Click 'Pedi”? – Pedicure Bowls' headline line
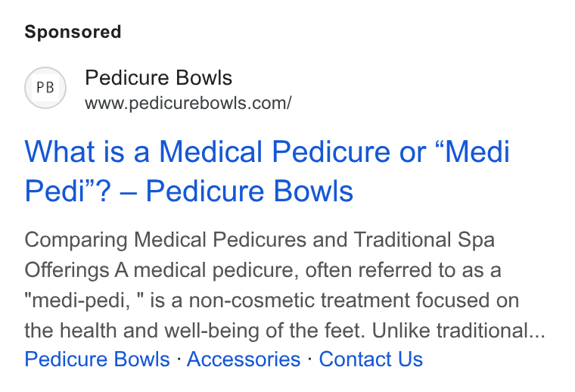Image resolution: width=575 pixels, height=392 pixels. [x=189, y=191]
